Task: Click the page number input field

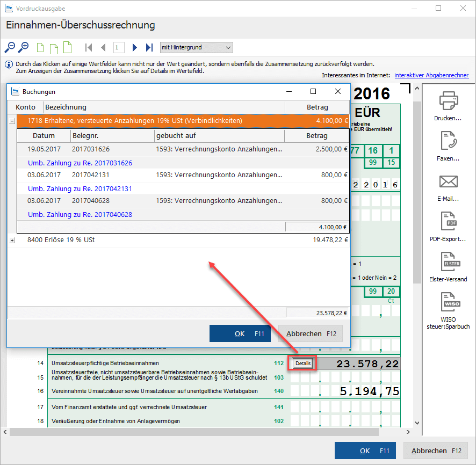Action: 119,48
